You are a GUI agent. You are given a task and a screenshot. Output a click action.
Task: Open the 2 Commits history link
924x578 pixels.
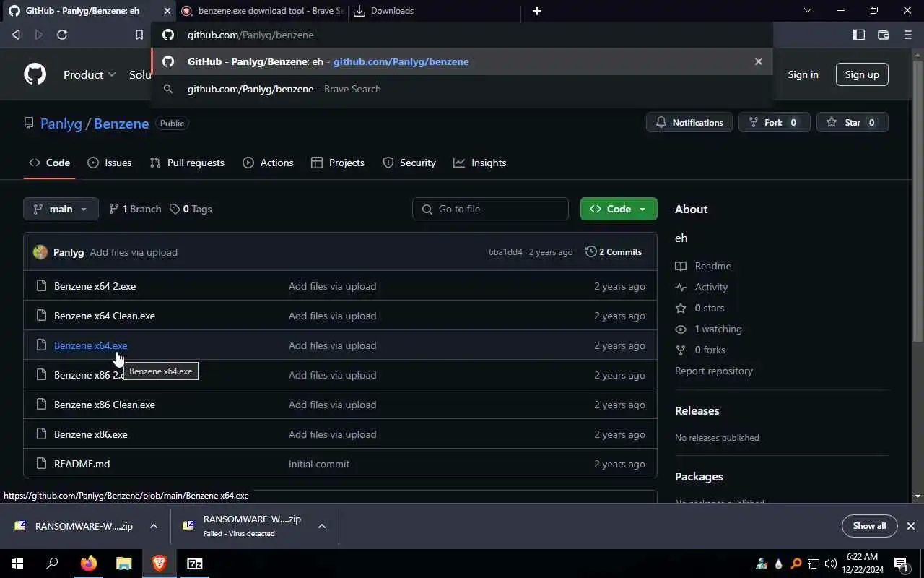click(614, 252)
